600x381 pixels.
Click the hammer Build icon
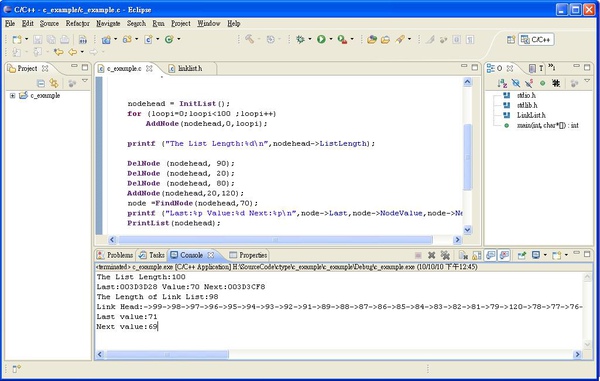click(x=249, y=39)
